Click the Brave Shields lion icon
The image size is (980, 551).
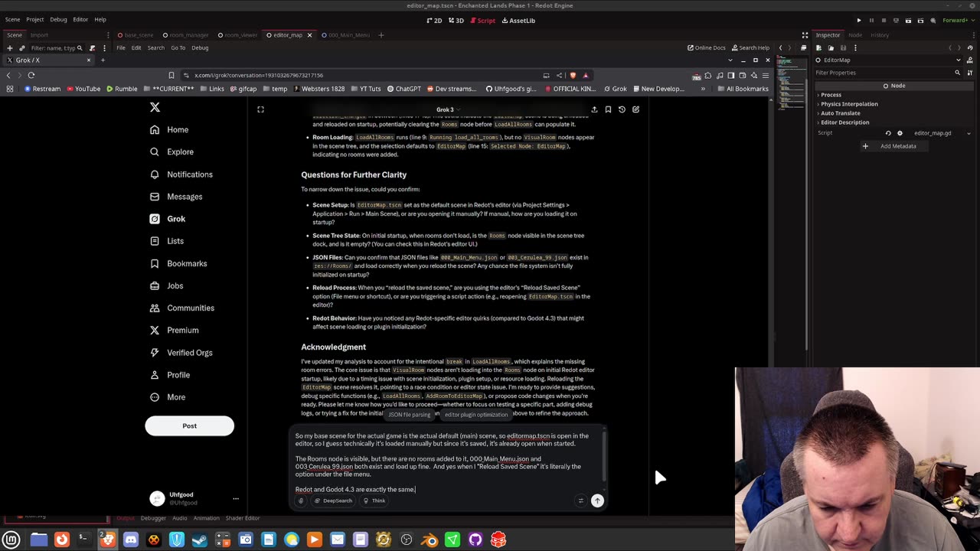point(573,75)
